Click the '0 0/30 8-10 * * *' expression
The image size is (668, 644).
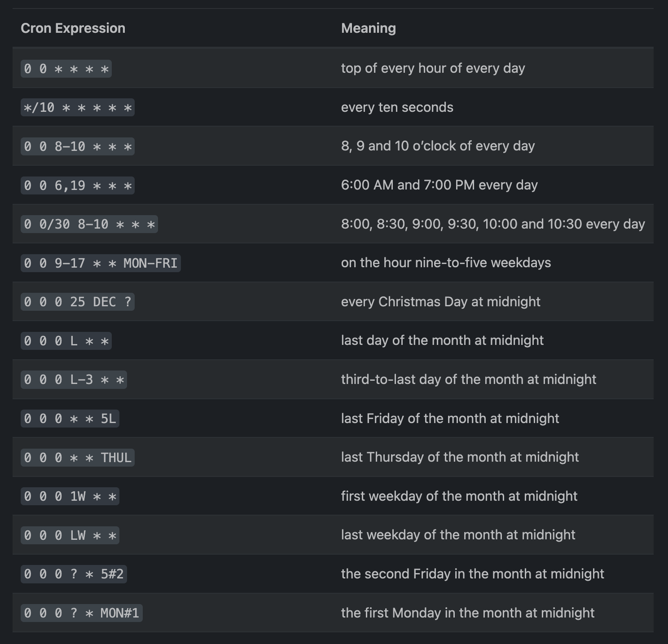[x=89, y=225]
